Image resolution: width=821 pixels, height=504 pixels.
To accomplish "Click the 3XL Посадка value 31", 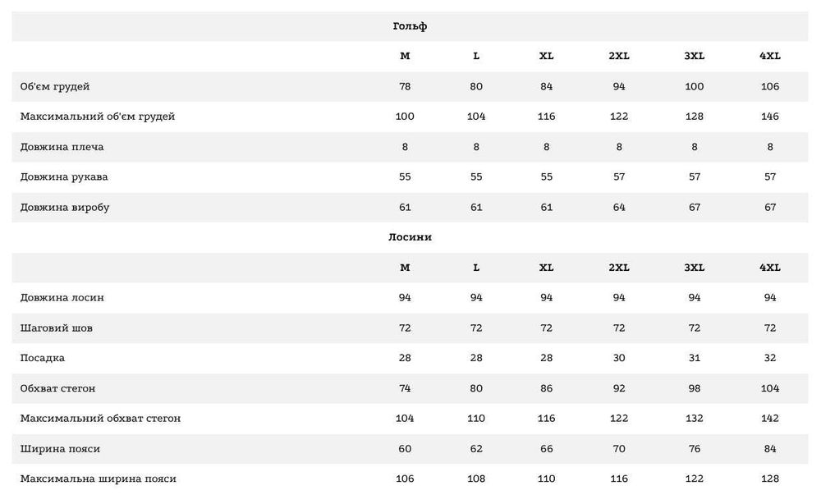I will [695, 358].
